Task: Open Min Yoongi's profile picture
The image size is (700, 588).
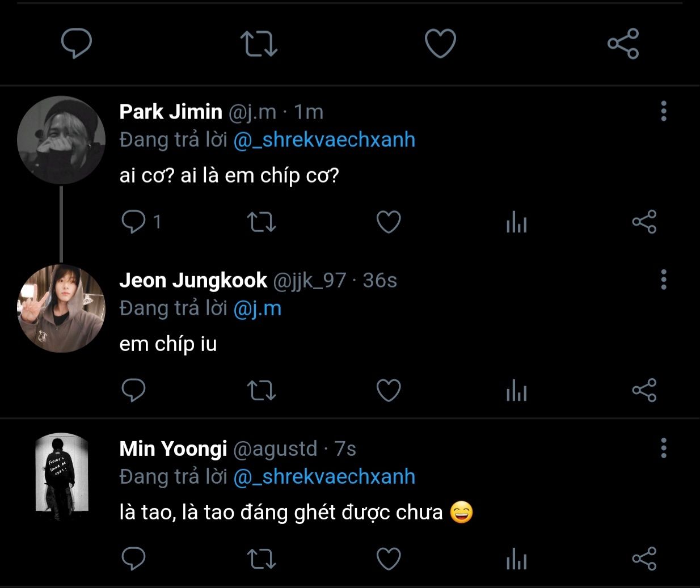Action: click(x=61, y=477)
